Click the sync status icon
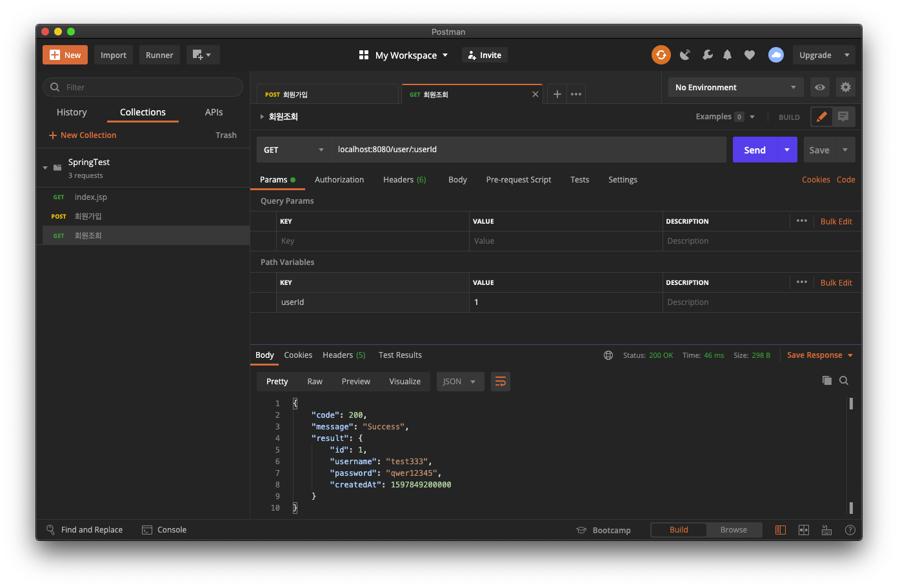 coord(661,55)
